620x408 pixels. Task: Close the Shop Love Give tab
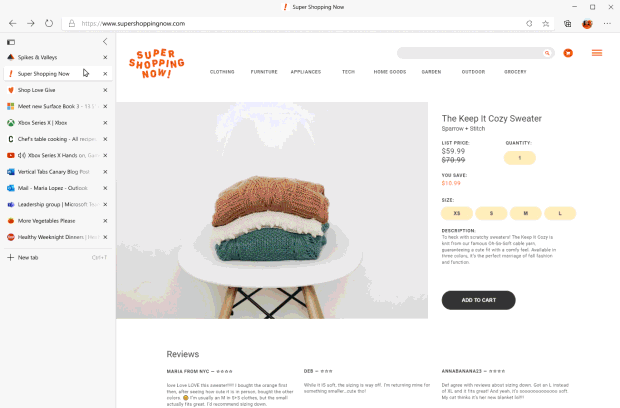pyautogui.click(x=105, y=90)
